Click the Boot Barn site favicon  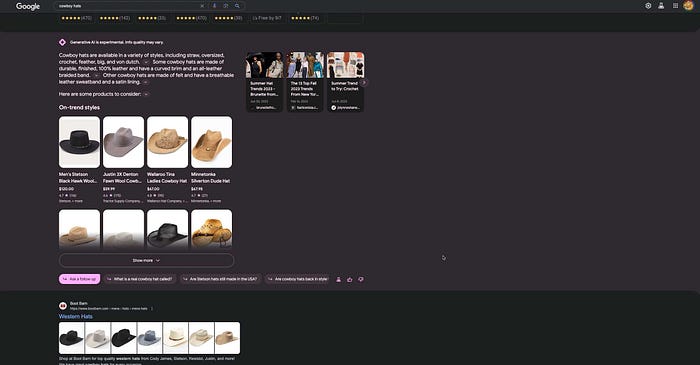click(63, 306)
